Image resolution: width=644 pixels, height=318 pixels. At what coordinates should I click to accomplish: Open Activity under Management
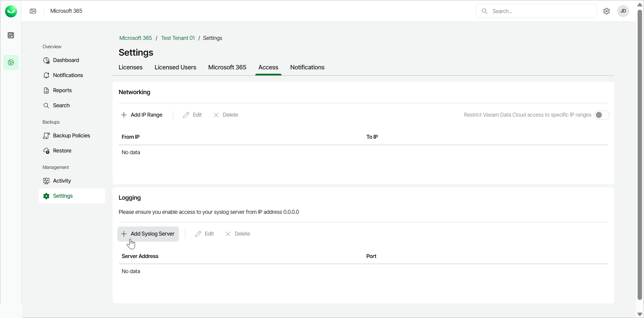pyautogui.click(x=62, y=181)
